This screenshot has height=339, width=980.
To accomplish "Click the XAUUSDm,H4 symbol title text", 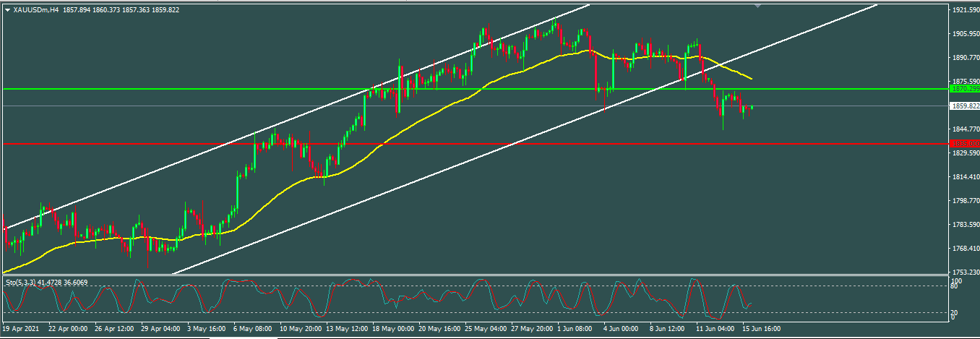I will coord(36,9).
